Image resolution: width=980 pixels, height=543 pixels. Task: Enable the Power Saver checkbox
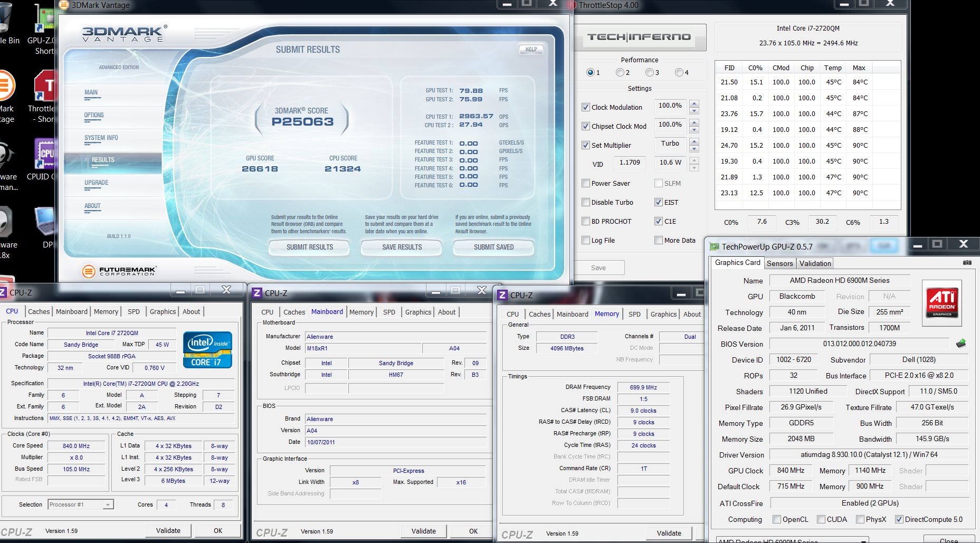tap(586, 183)
